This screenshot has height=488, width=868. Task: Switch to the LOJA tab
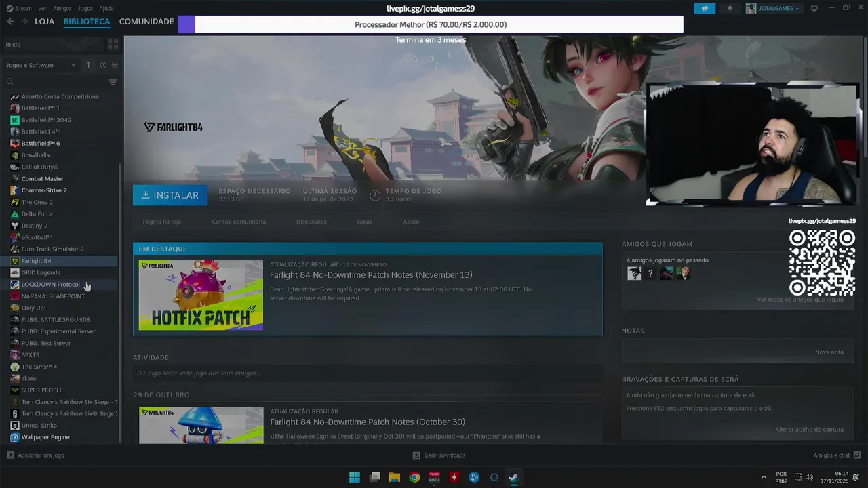[x=44, y=22]
